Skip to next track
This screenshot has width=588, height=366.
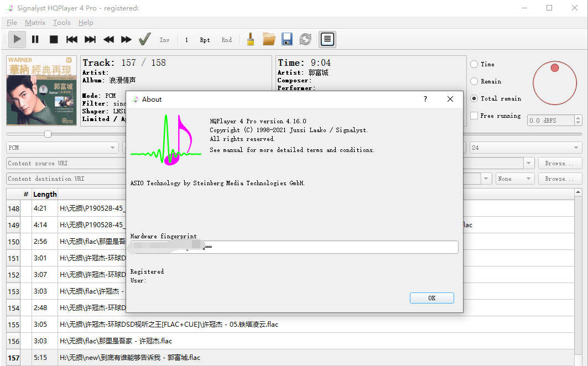(90, 39)
